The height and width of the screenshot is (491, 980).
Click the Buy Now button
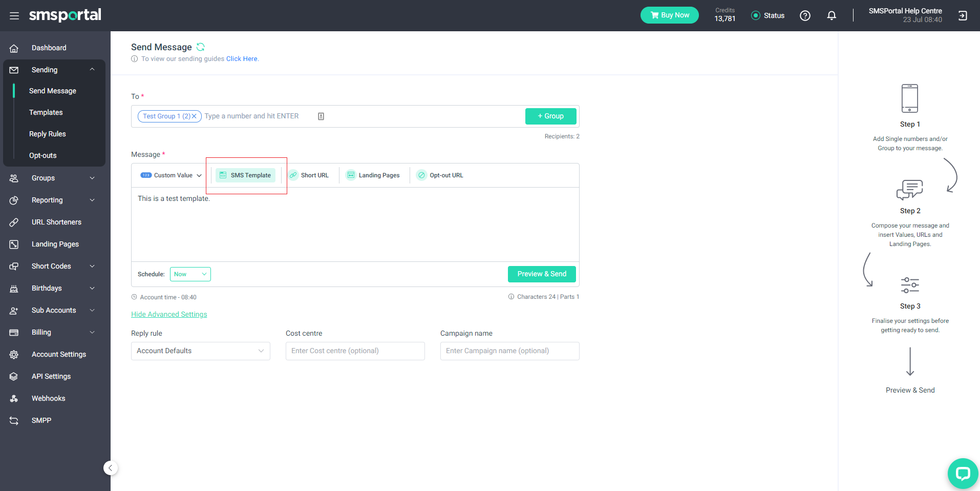coord(670,15)
